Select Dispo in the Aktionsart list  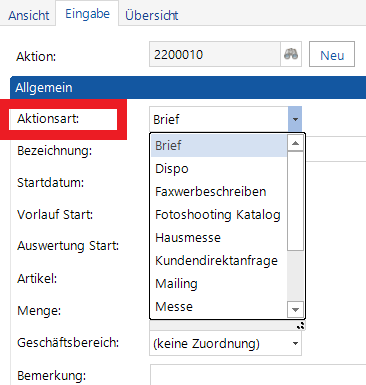219,169
